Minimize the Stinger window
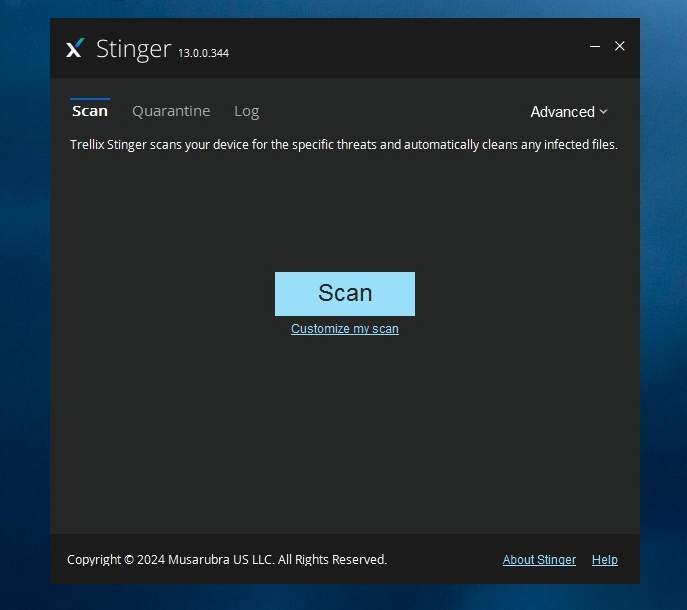Screen dimensions: 687x610 595,46
